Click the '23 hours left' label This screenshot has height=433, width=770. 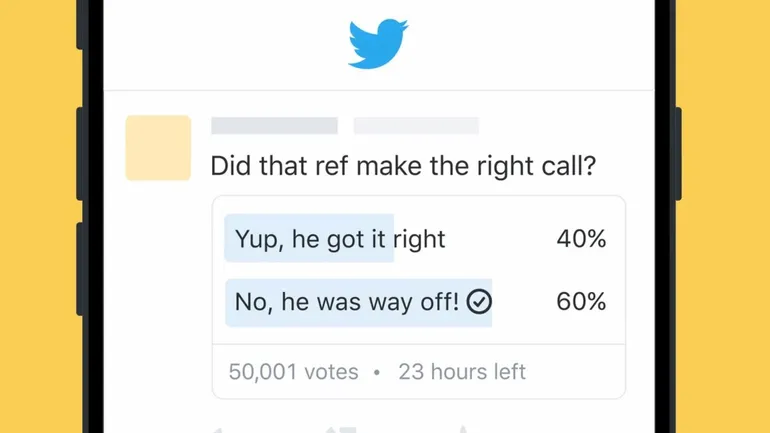click(462, 372)
